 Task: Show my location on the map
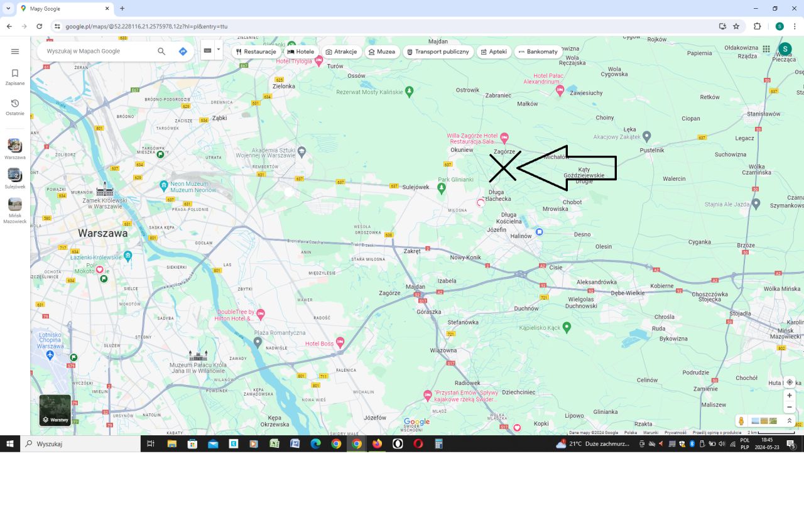click(x=790, y=382)
